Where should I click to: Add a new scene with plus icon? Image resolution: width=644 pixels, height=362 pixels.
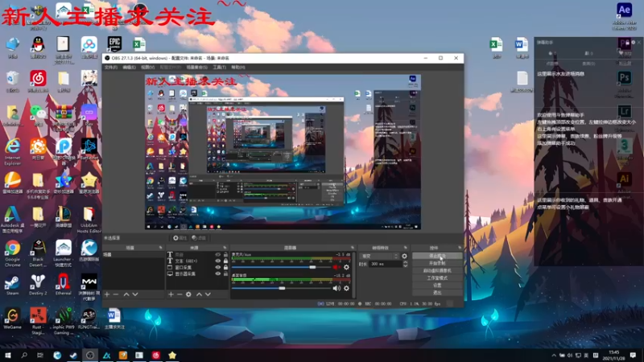[107, 294]
